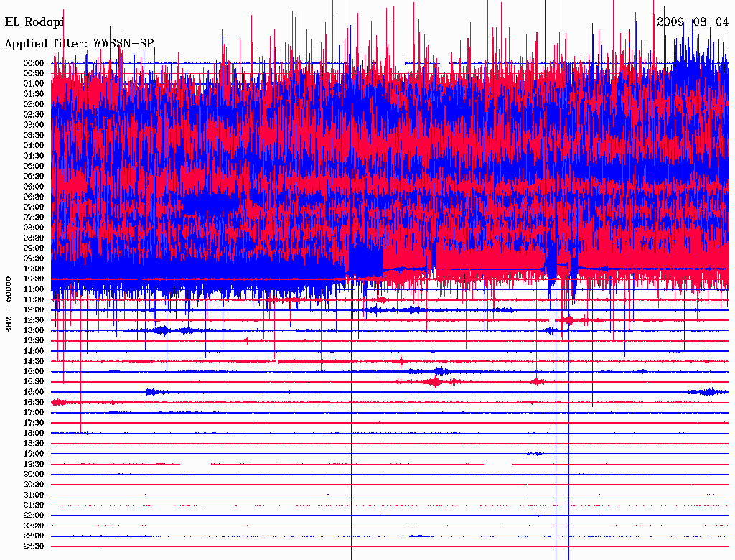
Task: Click the first data gap in the 19:30 trace
Action: click(195, 465)
